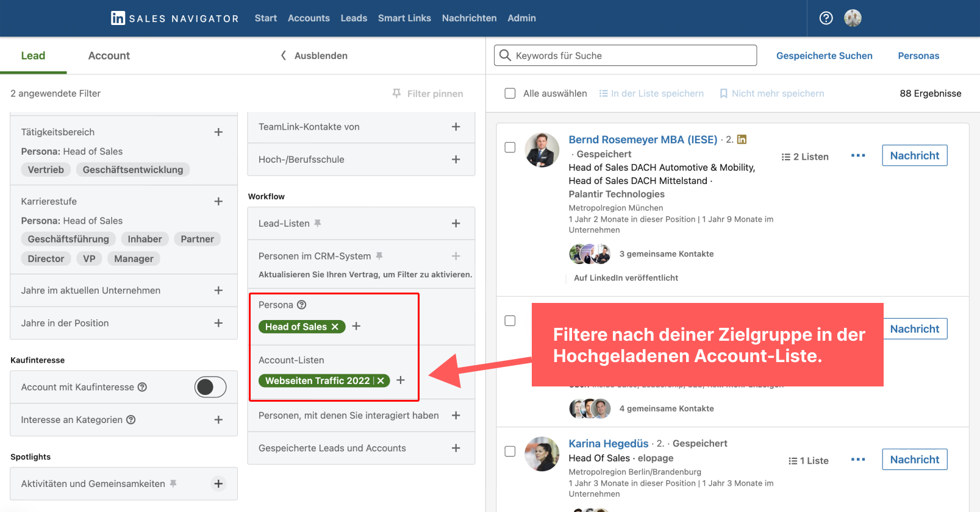The width and height of the screenshot is (980, 512).
Task: Open Gespeicherte Suchen
Action: [824, 55]
